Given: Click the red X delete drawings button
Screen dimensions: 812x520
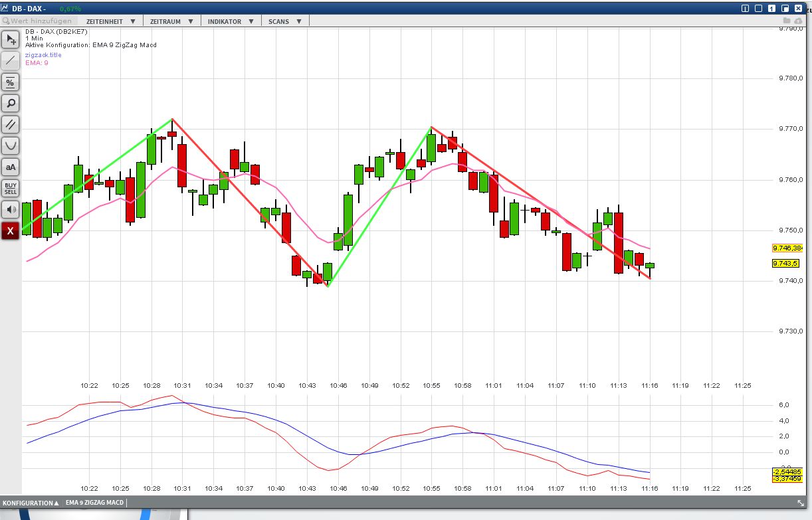Looking at the screenshot, I should (x=11, y=231).
